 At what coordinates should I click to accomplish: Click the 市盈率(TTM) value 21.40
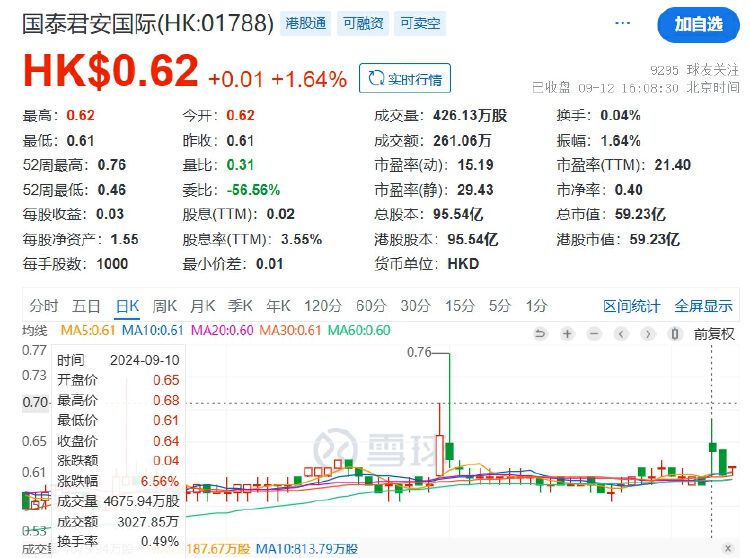tap(673, 164)
